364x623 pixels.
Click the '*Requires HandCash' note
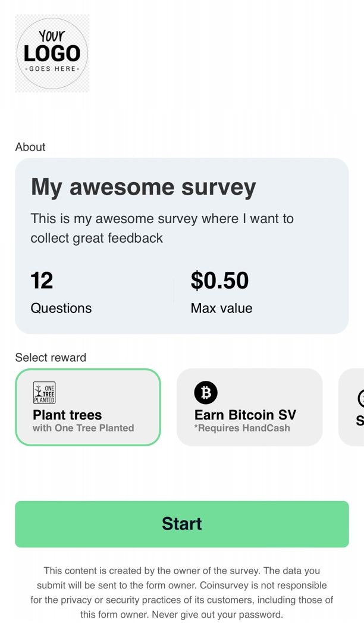(242, 428)
